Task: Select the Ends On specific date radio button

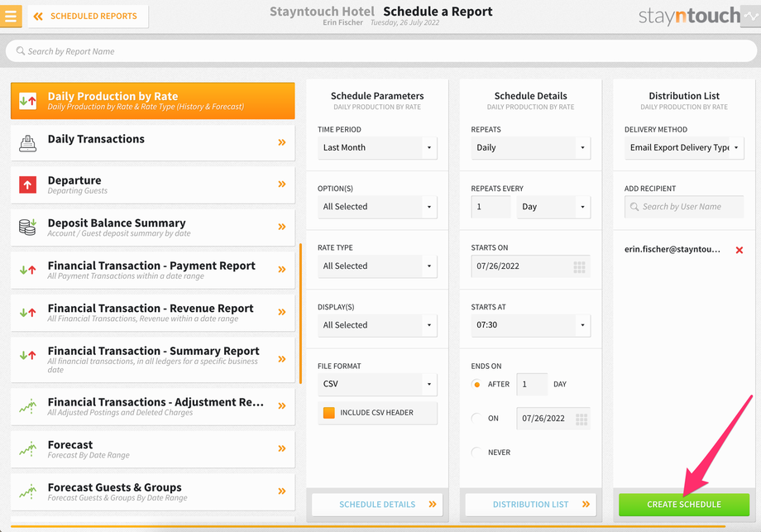Action: tap(476, 419)
